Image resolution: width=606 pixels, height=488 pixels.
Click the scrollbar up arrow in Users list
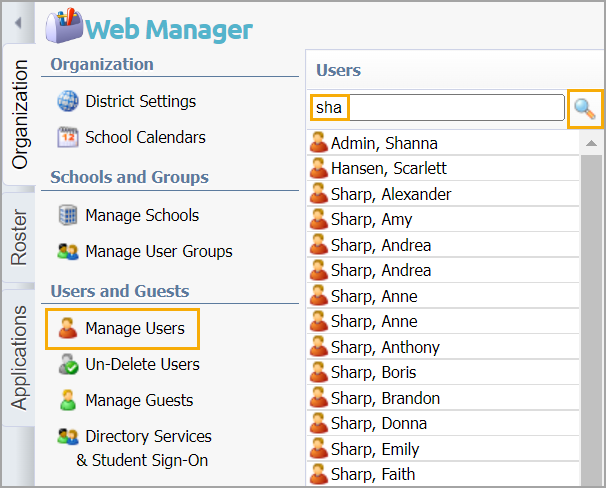point(591,143)
